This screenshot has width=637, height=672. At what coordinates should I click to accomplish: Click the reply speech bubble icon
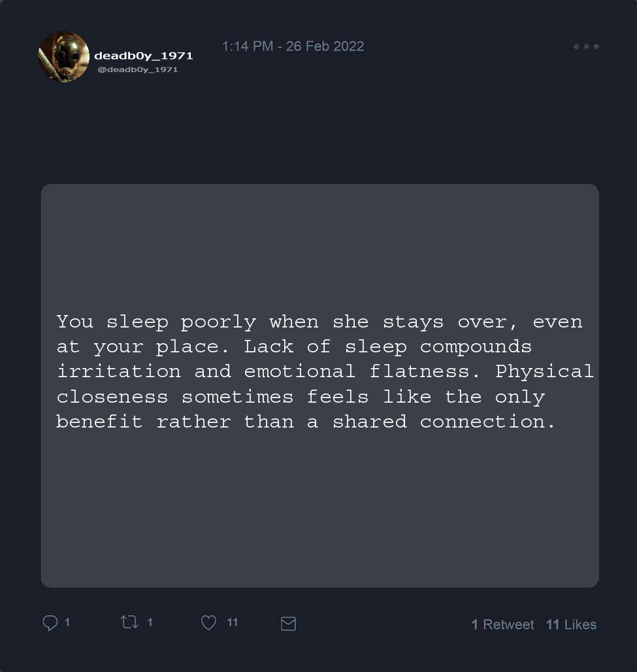tap(50, 623)
